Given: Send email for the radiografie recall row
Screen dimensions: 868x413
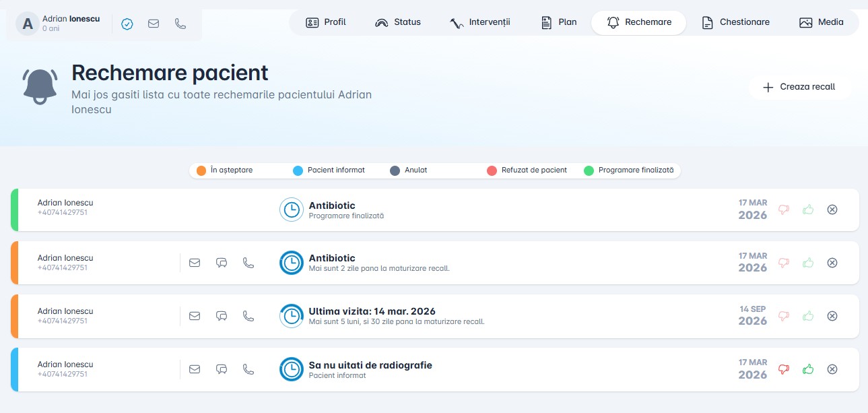Looking at the screenshot, I should tap(195, 369).
